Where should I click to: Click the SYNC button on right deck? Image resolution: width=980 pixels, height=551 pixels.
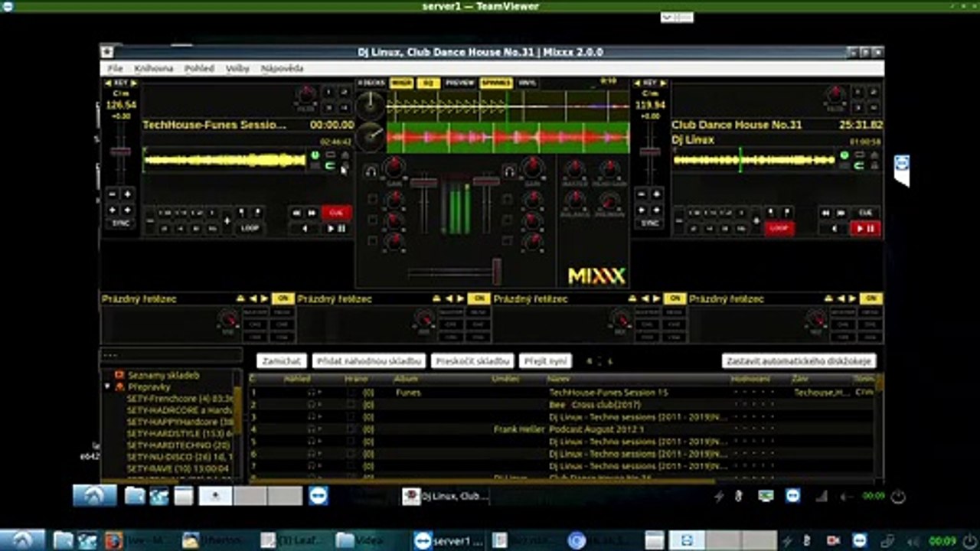pyautogui.click(x=650, y=223)
